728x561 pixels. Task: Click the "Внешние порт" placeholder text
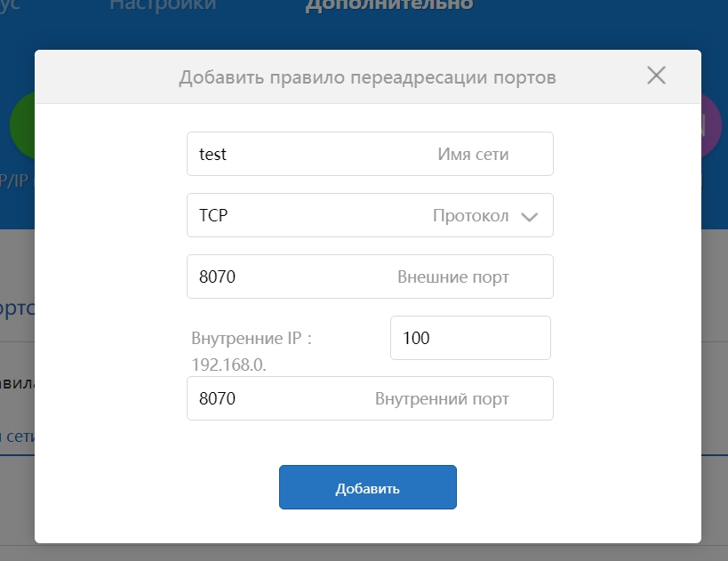tap(452, 276)
